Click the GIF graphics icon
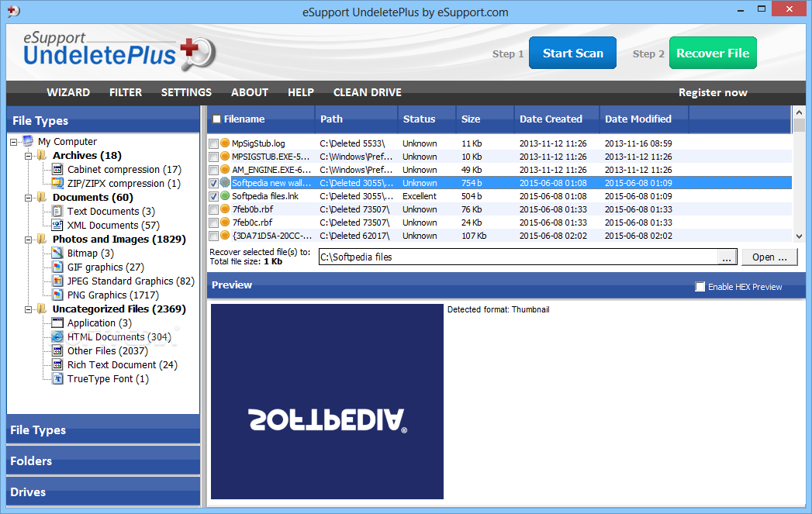The image size is (812, 514). (x=57, y=267)
